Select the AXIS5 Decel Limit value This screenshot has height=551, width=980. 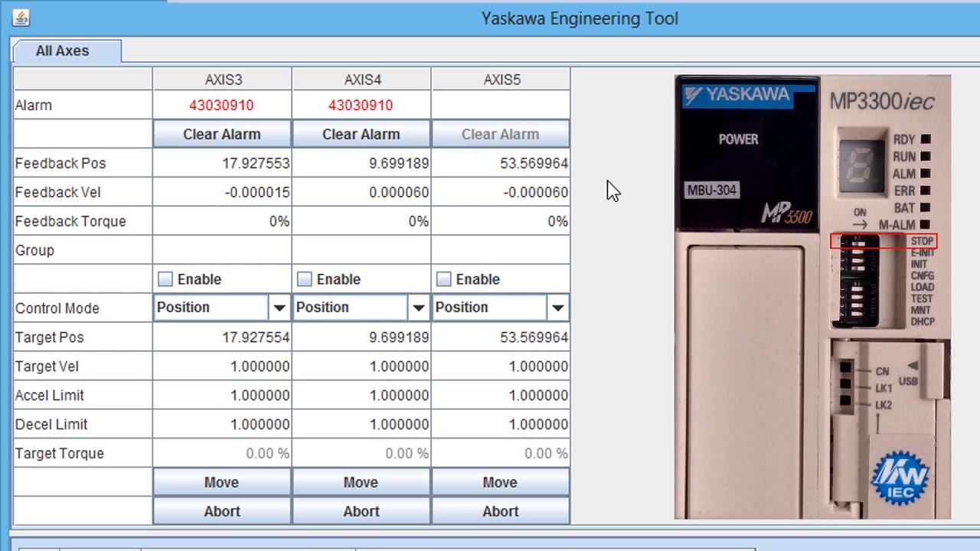click(x=501, y=425)
